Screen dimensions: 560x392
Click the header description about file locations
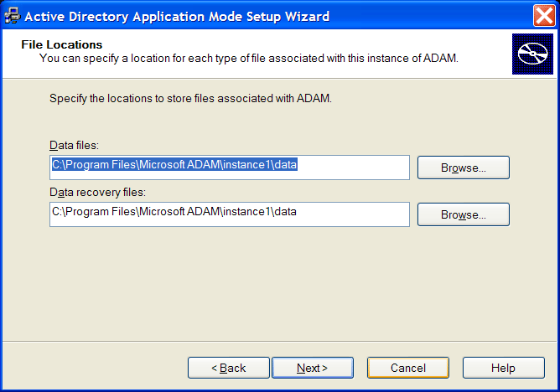click(x=249, y=58)
